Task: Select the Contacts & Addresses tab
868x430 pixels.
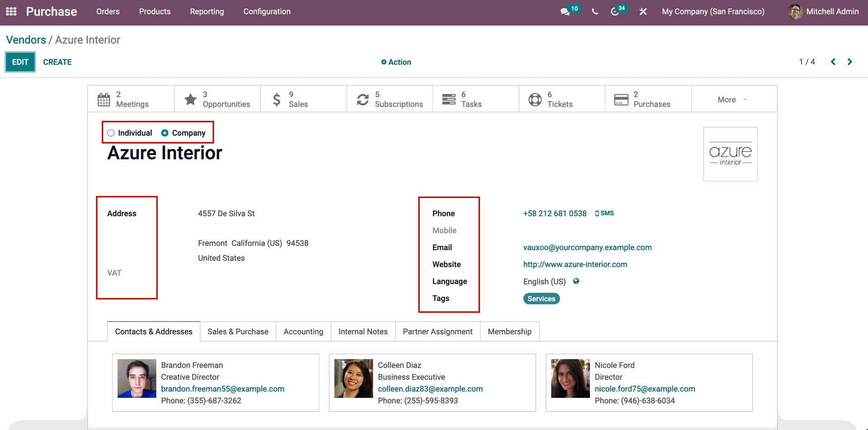Action: (154, 331)
